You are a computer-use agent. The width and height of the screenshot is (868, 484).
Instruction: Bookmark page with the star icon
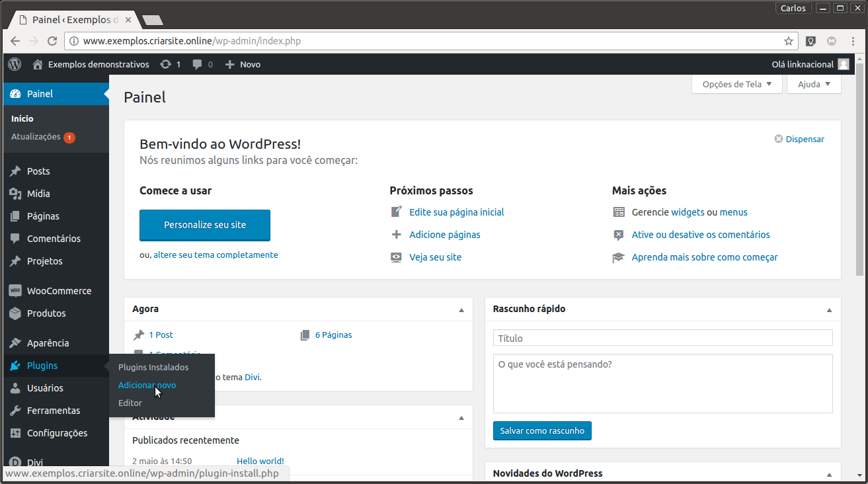point(788,41)
